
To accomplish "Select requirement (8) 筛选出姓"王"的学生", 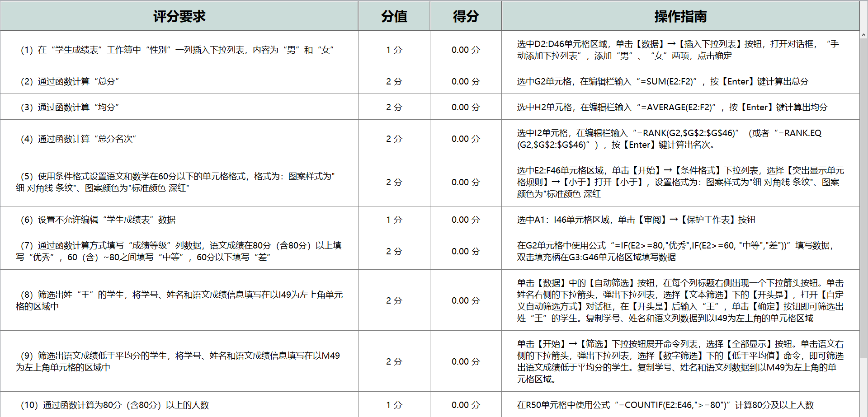I will pos(179,300).
